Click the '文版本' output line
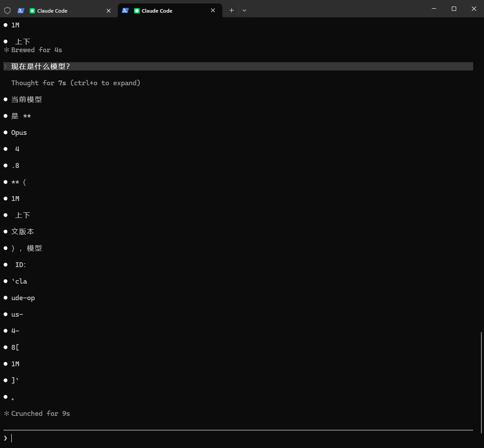This screenshot has width=484, height=448. tap(23, 231)
